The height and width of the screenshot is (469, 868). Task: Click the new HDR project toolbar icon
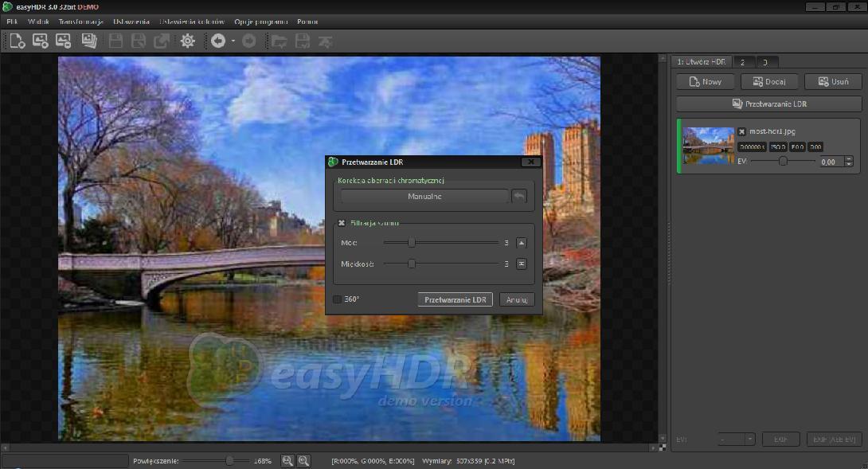(x=18, y=41)
